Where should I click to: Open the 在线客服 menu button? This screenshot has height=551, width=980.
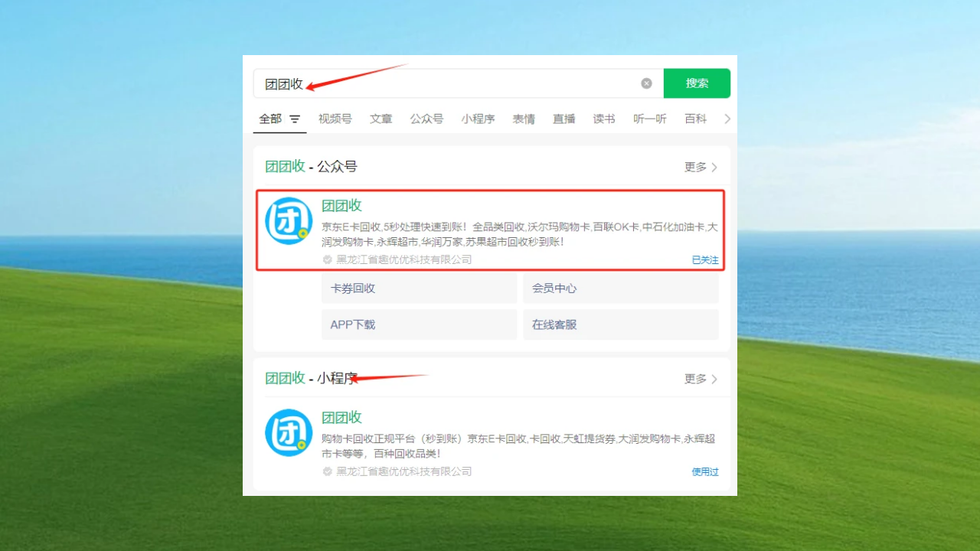coord(621,324)
